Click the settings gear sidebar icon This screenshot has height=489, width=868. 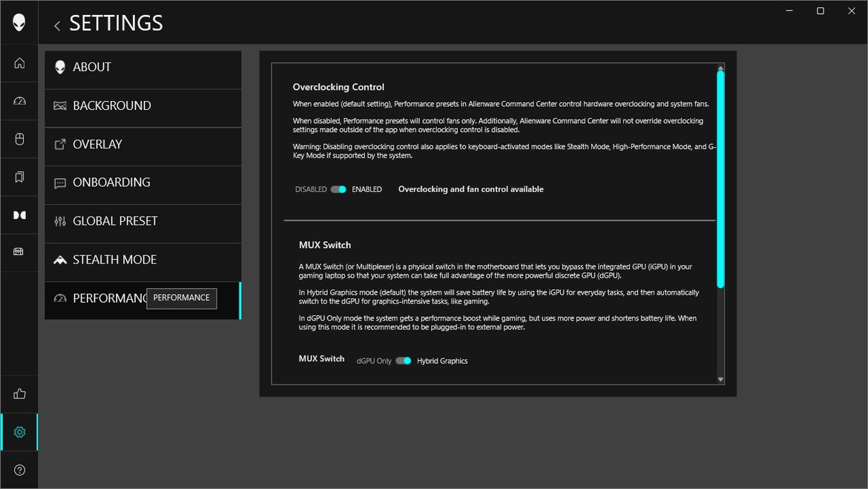(x=19, y=432)
